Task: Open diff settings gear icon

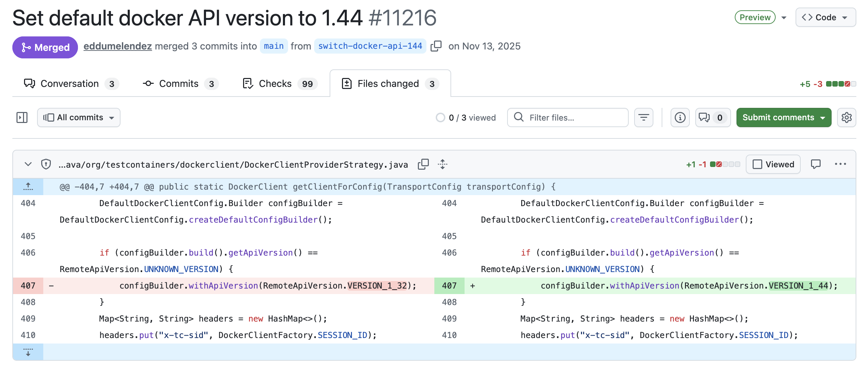Action: point(846,117)
